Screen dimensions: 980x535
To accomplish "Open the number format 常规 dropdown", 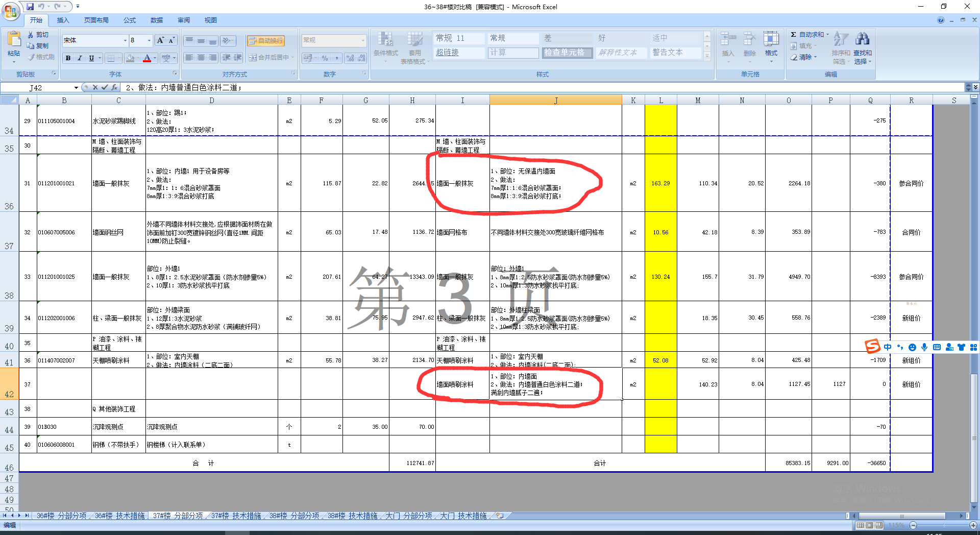I will point(363,40).
